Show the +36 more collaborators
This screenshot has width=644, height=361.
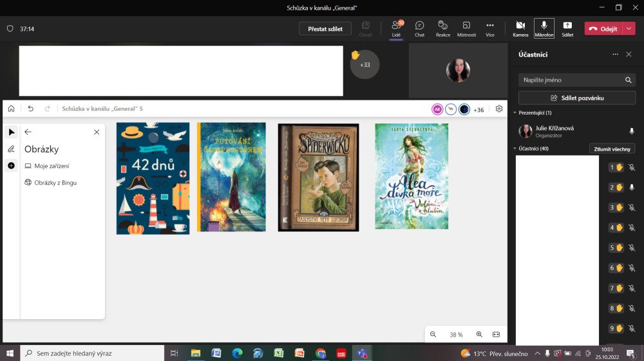tap(478, 110)
